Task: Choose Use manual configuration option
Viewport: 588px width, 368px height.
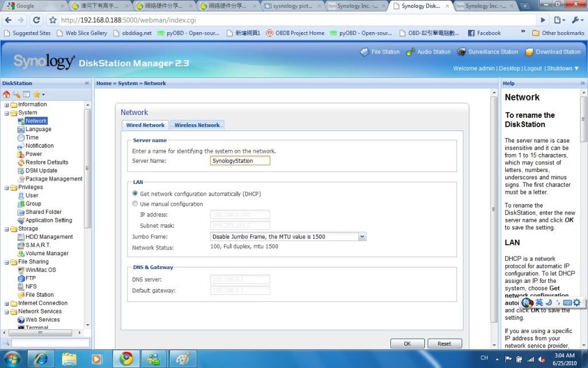Action: (136, 204)
